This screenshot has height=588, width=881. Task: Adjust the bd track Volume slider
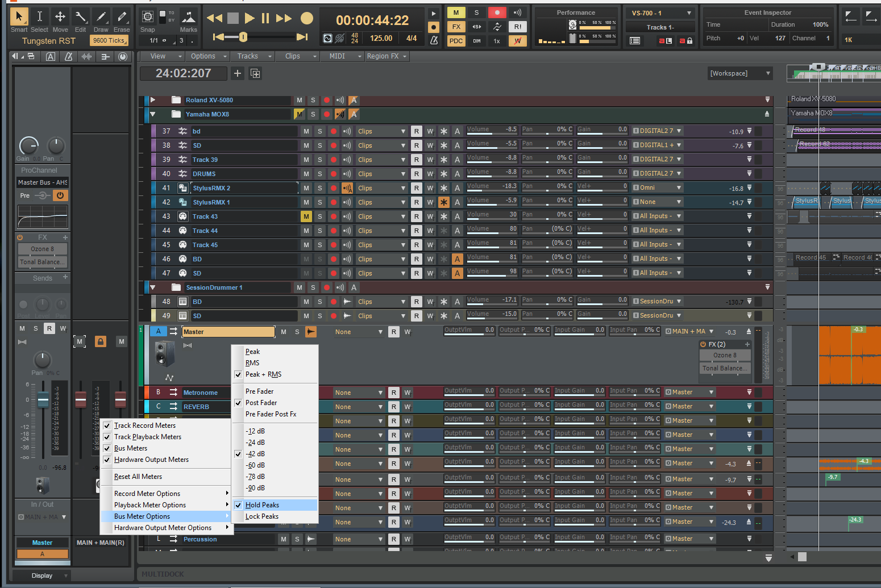coord(492,131)
